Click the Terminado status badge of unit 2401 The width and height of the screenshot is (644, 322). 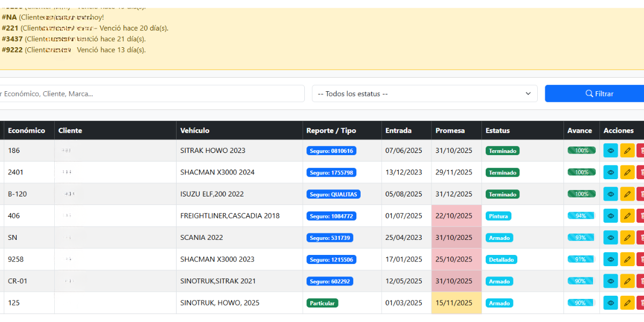(502, 172)
